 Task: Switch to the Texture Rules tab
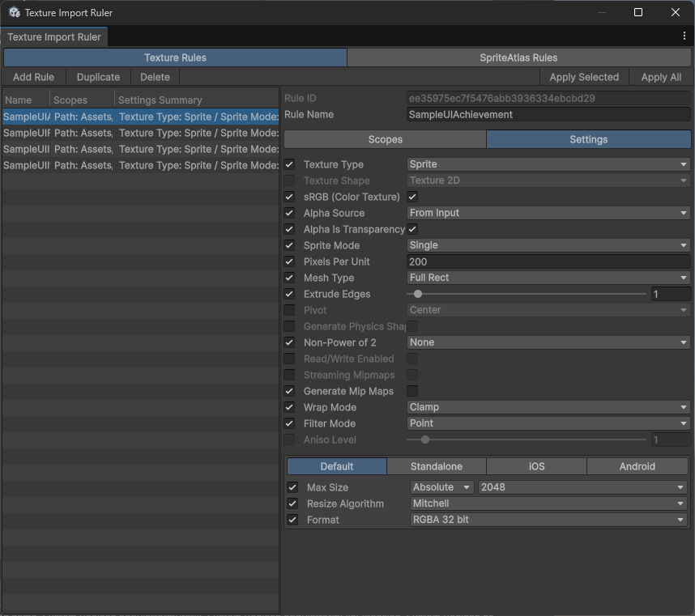pos(175,57)
